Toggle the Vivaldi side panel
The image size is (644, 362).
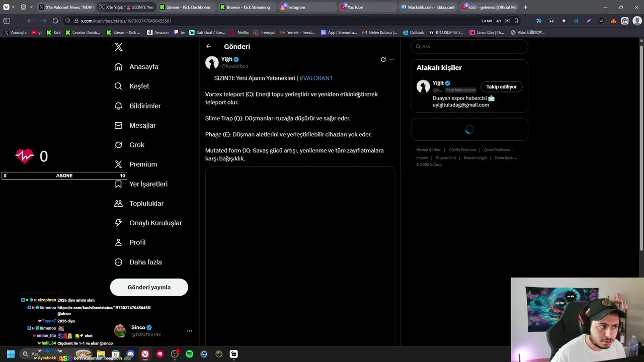[x=7, y=21]
